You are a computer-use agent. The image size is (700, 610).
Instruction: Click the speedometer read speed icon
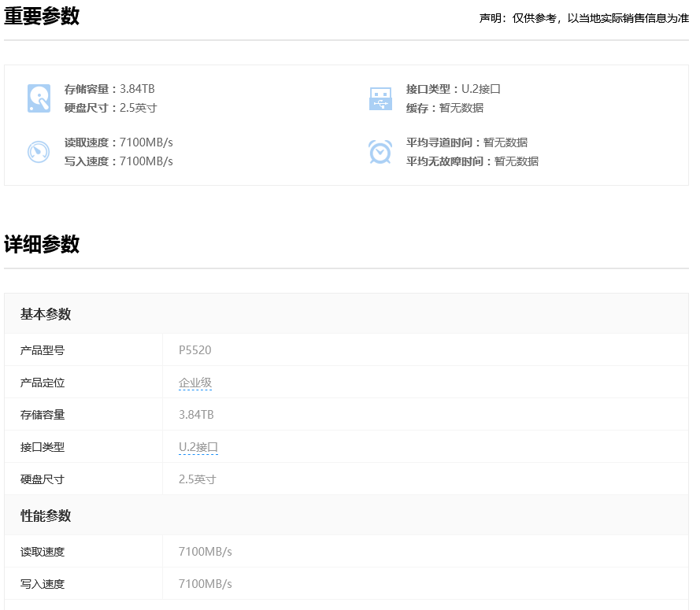pyautogui.click(x=39, y=151)
